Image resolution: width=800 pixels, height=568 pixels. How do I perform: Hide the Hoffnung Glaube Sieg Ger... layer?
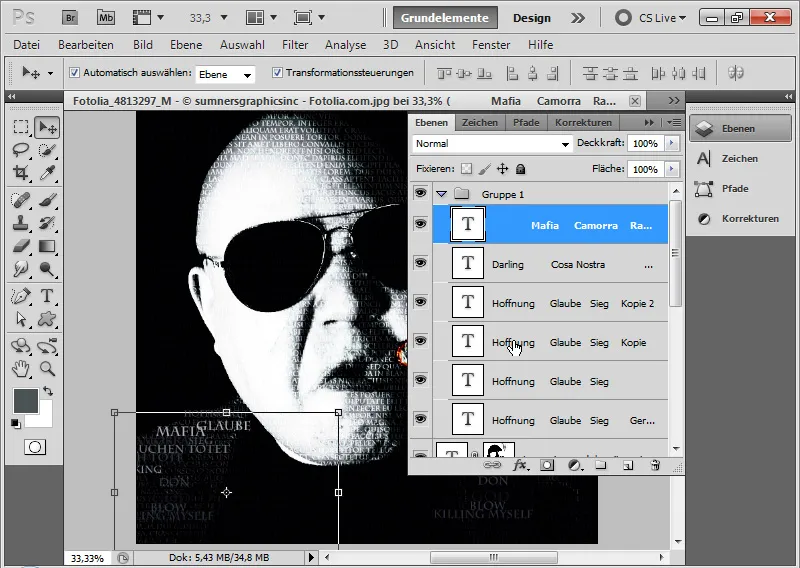[420, 418]
